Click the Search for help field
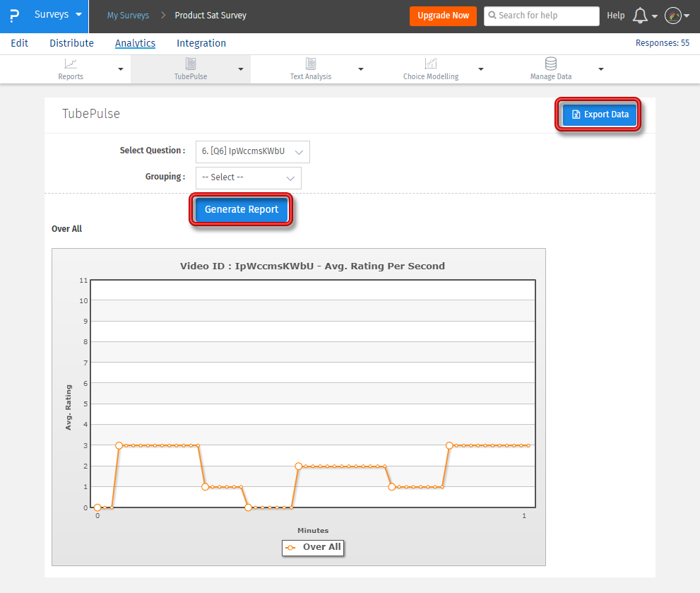The image size is (700, 593). coord(542,16)
